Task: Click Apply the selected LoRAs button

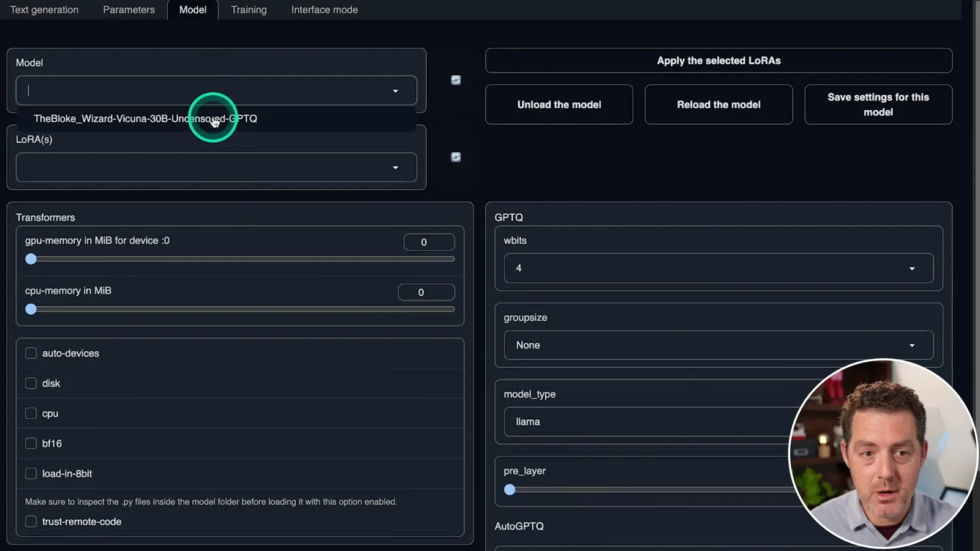Action: 718,61
